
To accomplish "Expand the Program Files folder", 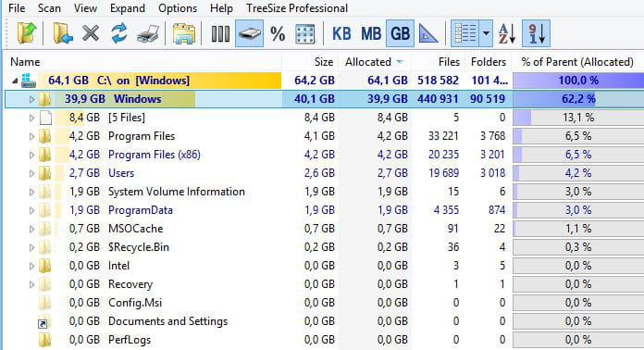I will [31, 136].
